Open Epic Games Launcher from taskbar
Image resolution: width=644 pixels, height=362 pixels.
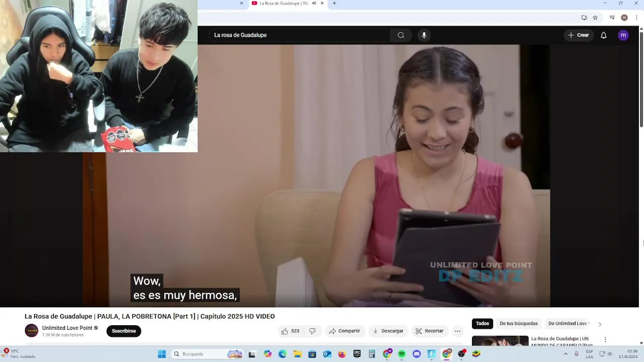(x=357, y=354)
